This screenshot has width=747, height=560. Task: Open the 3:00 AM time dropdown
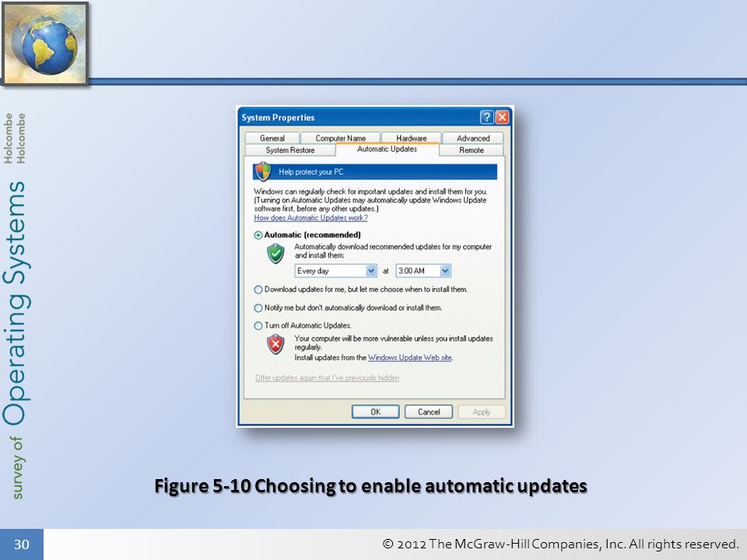(x=423, y=271)
